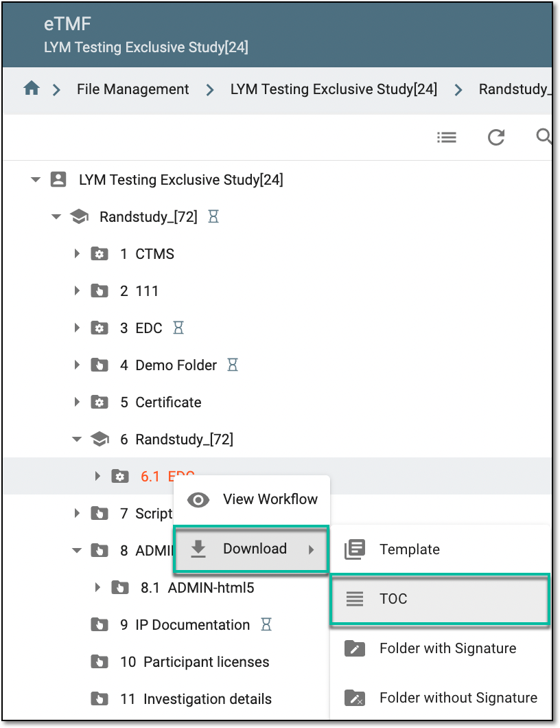The image size is (560, 728).
Task: Select 11 Investigation details row text
Action: coord(196,698)
